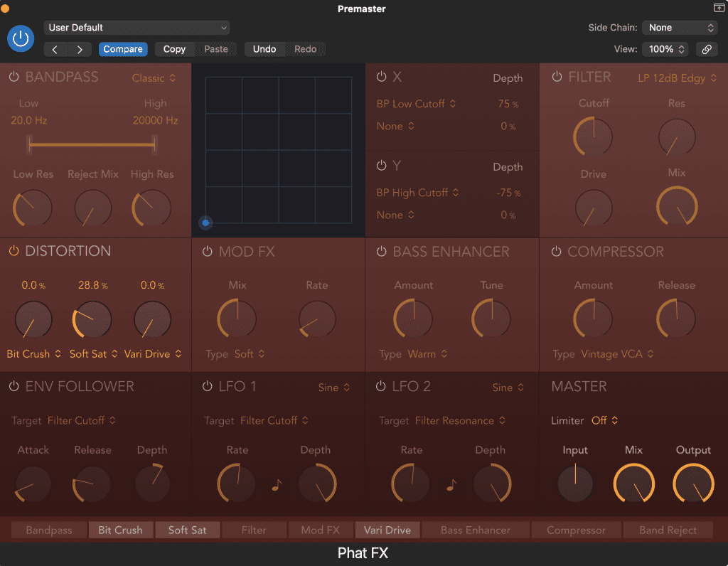Image resolution: width=728 pixels, height=566 pixels.
Task: Open the Bandpass Classic mode dropdown
Action: click(x=154, y=78)
